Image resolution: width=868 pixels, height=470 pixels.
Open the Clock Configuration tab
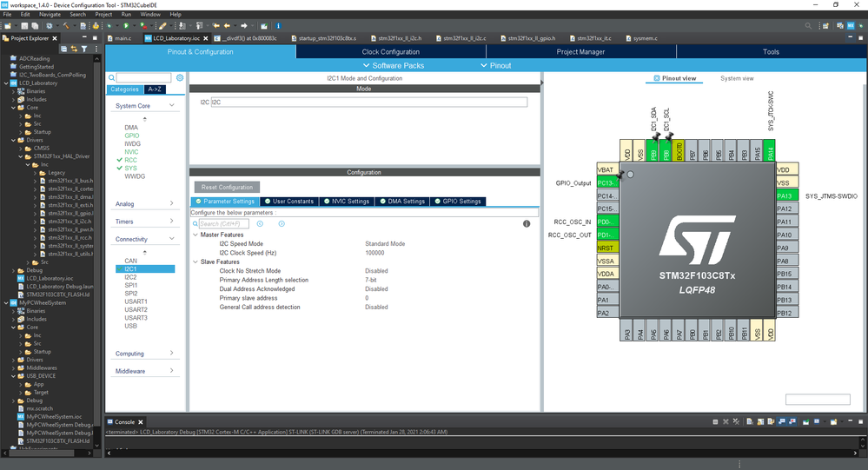(391, 51)
